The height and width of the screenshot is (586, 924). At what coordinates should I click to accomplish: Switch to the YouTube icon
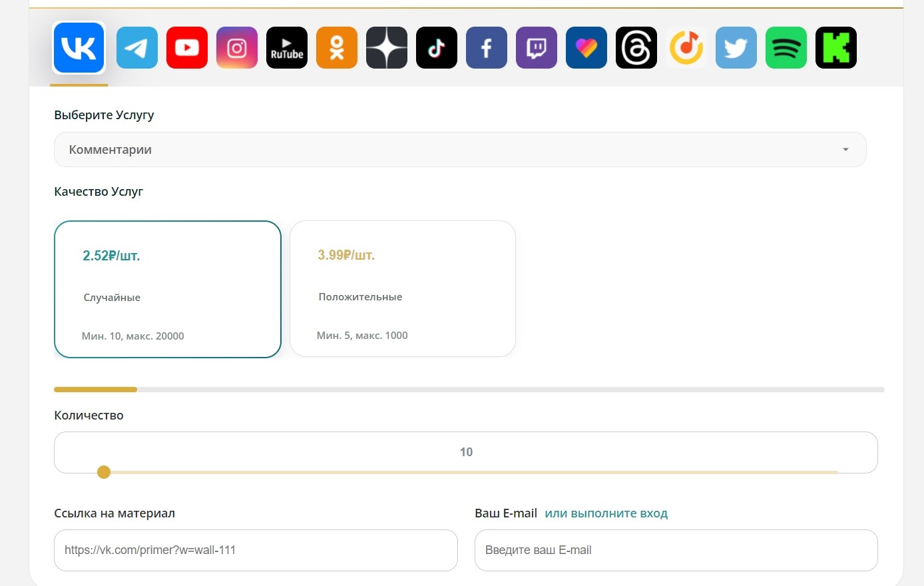point(187,47)
